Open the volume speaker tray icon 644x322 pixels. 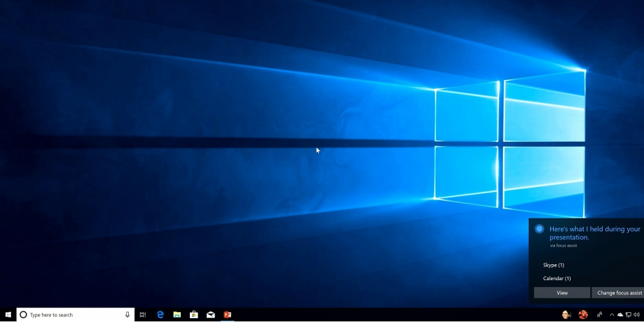637,315
